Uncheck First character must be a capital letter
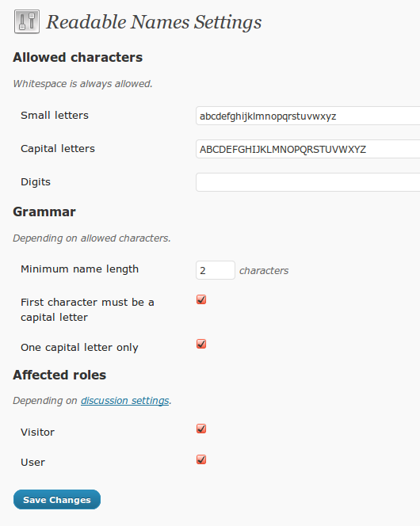This screenshot has height=526, width=420. point(201,299)
